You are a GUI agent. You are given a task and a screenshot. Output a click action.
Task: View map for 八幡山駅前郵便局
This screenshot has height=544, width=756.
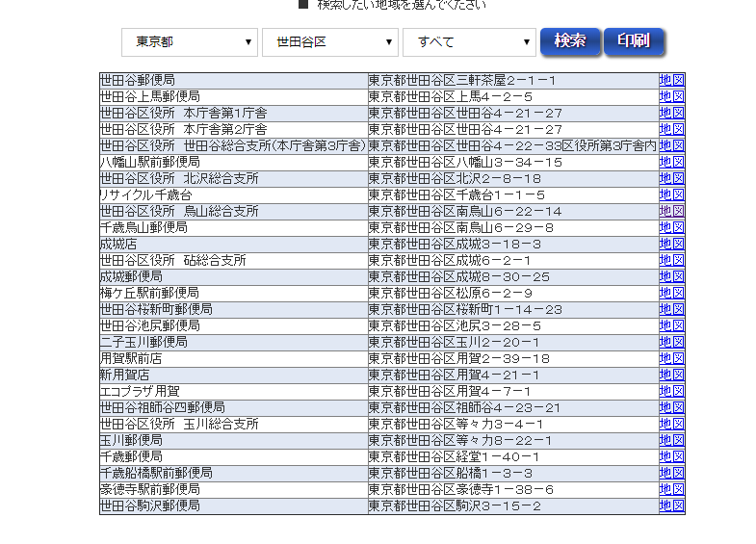click(671, 162)
